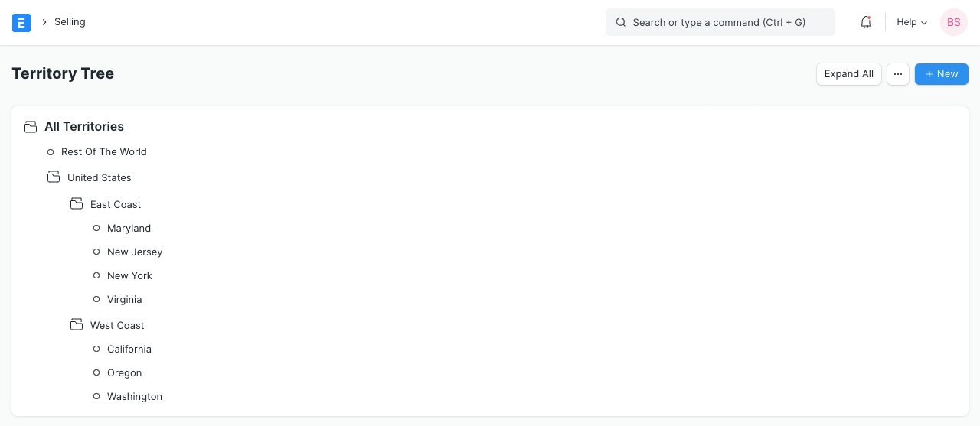Image resolution: width=980 pixels, height=426 pixels.
Task: Select the Virginia territory
Action: click(124, 299)
